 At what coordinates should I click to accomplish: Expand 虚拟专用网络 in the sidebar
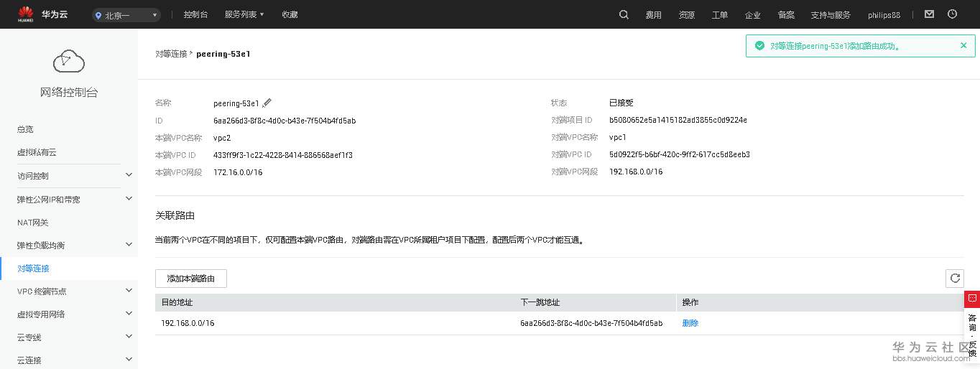click(x=129, y=314)
